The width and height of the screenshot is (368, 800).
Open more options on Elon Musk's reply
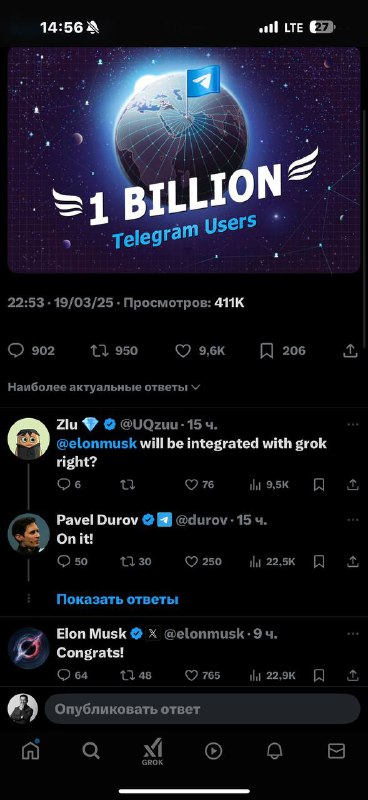coord(353,634)
